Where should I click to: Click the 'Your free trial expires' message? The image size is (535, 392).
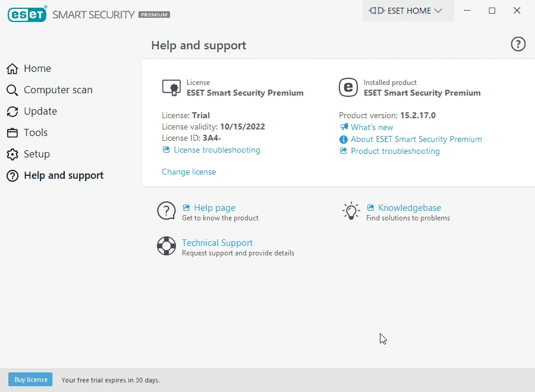click(x=111, y=380)
